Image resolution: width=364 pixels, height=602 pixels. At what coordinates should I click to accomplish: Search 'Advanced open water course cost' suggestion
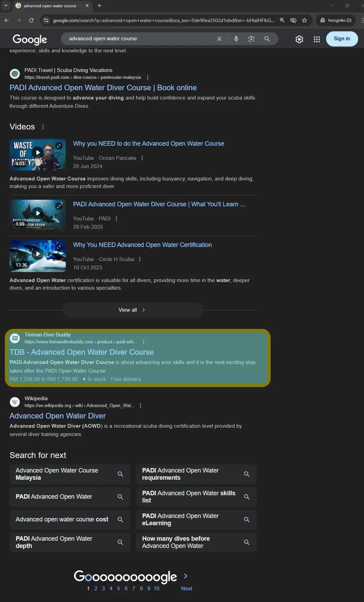click(70, 520)
